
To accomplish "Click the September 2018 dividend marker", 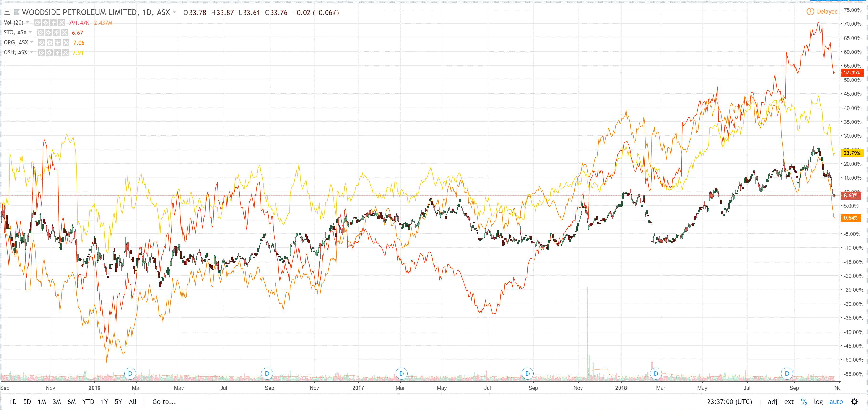I will pyautogui.click(x=787, y=373).
